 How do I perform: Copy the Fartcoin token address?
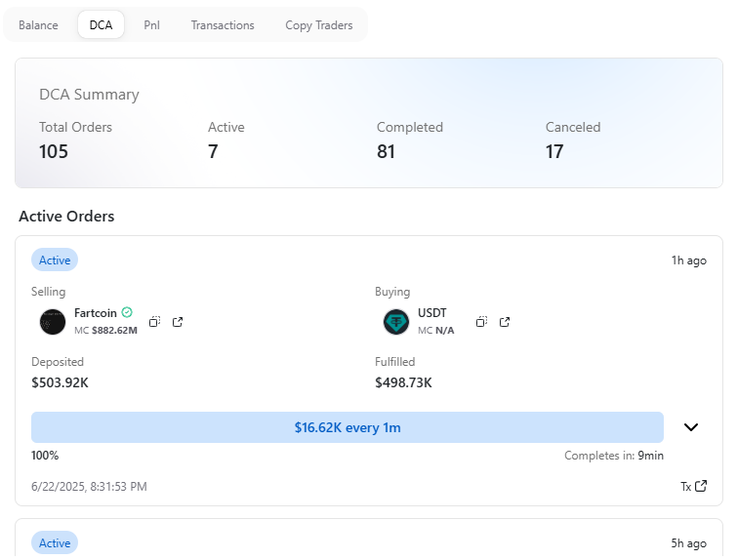pos(154,322)
